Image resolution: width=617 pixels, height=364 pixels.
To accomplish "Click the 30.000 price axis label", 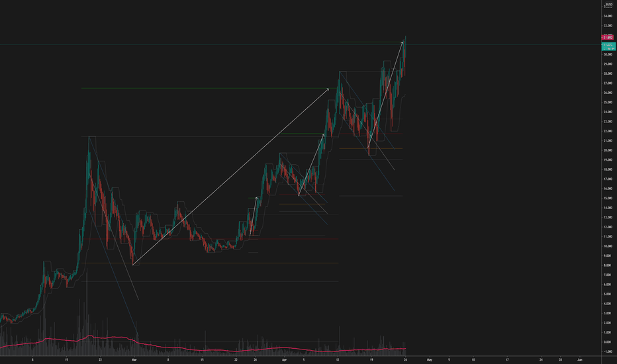I will (x=608, y=54).
